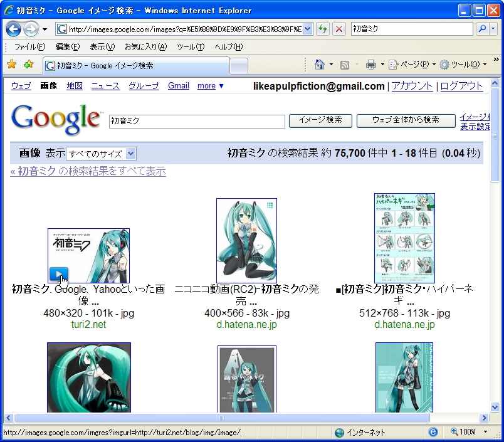
Task: Click the search magnifier icon in toolbar
Action: [x=482, y=29]
